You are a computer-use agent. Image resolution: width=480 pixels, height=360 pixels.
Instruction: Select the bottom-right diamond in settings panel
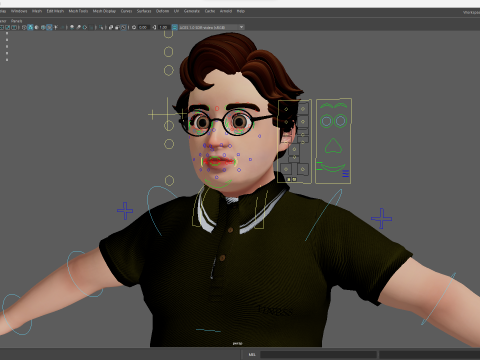tap(303, 169)
